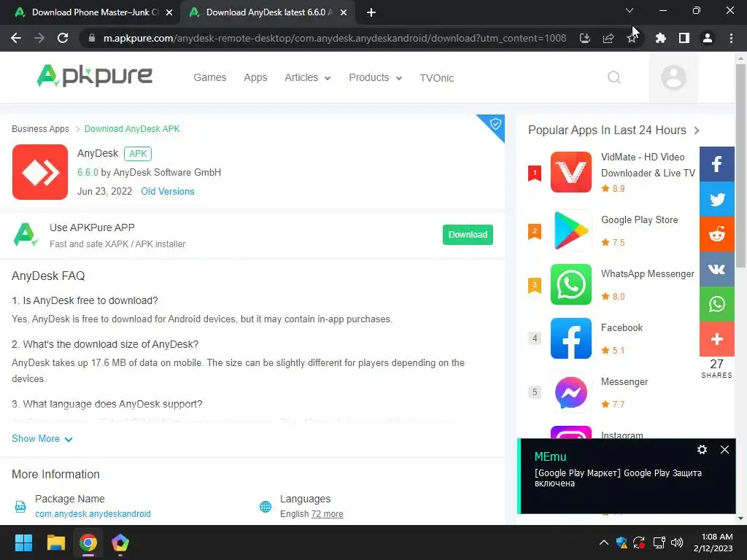Image resolution: width=747 pixels, height=560 pixels.
Task: Open WhatsApp Messenger app icon
Action: (570, 284)
